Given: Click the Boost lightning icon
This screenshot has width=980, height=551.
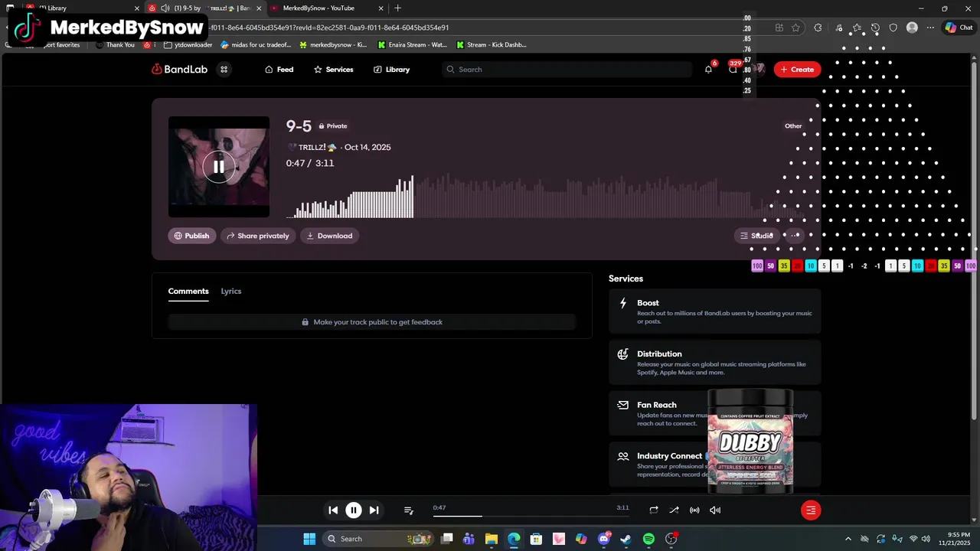Looking at the screenshot, I should coord(623,303).
